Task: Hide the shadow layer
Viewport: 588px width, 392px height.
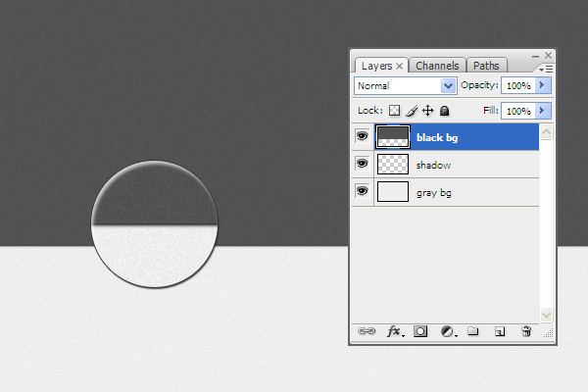Action: [x=362, y=164]
